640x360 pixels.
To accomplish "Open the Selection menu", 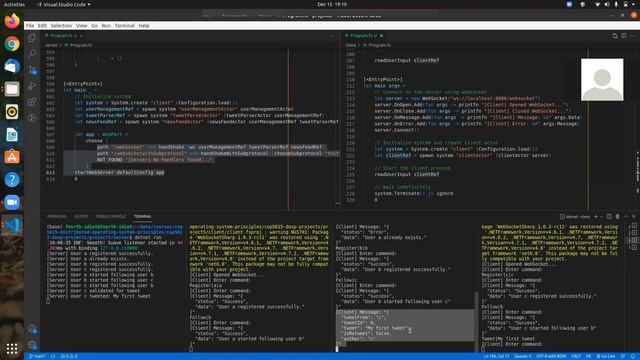I will coord(61,26).
